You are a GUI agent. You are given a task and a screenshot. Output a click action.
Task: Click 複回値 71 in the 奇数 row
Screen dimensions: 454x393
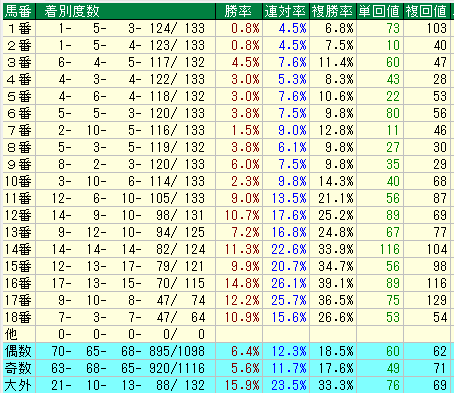pos(440,368)
